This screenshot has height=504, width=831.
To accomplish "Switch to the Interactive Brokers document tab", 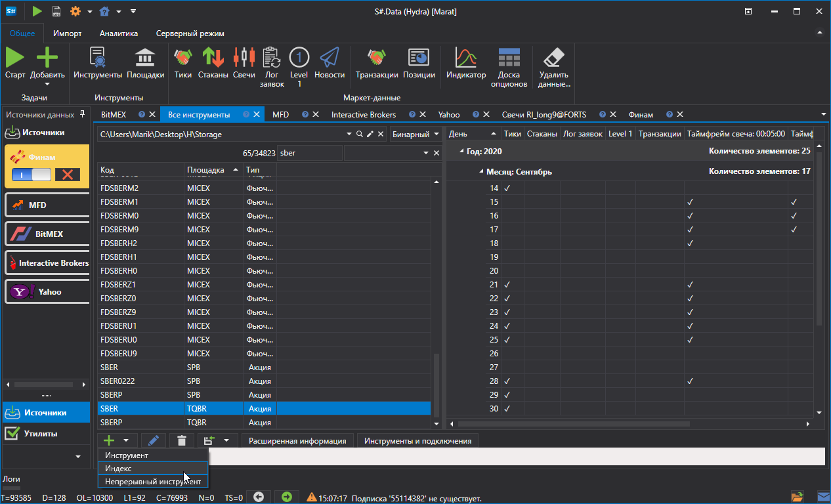I will pos(364,114).
